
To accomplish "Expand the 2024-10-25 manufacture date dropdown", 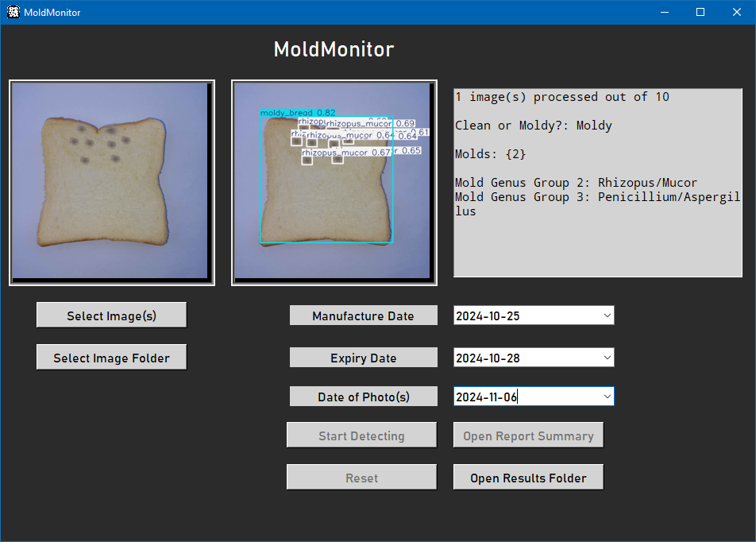I will click(x=607, y=316).
